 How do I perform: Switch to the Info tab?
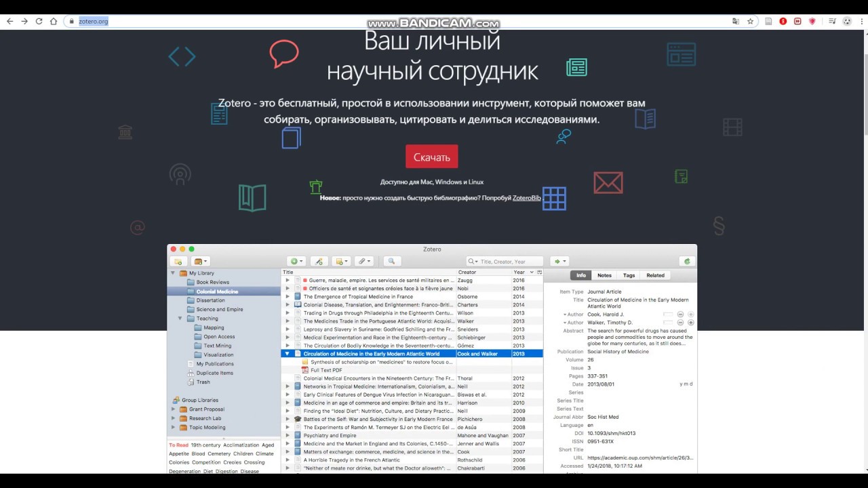click(x=580, y=275)
